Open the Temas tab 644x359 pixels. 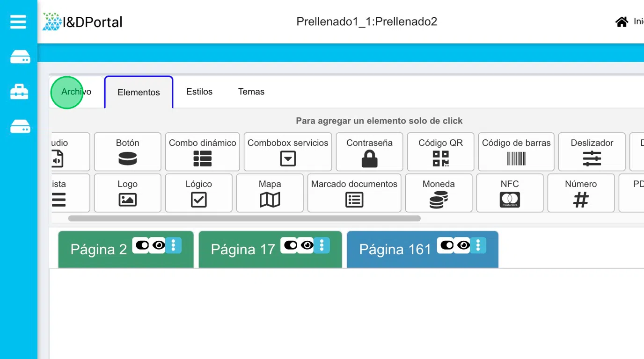pyautogui.click(x=251, y=92)
